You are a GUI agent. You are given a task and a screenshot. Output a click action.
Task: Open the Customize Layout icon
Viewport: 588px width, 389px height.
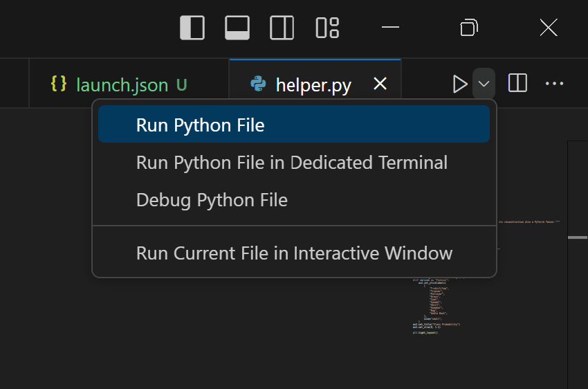tap(327, 28)
